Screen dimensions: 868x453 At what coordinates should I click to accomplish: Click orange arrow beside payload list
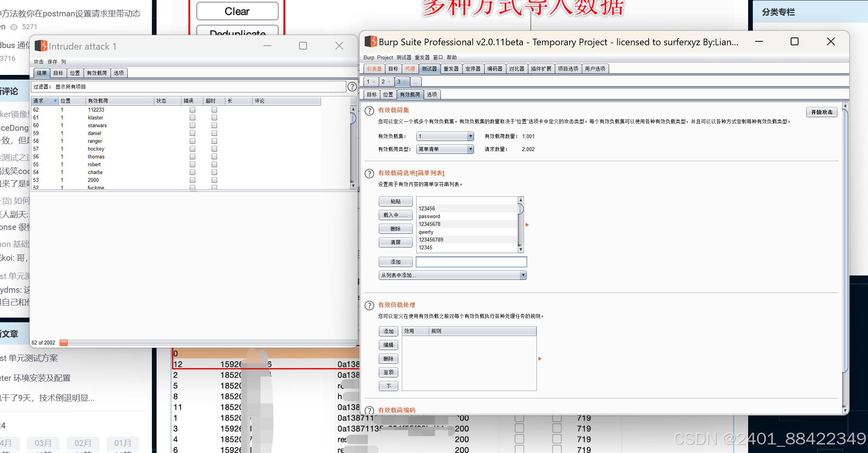[527, 225]
